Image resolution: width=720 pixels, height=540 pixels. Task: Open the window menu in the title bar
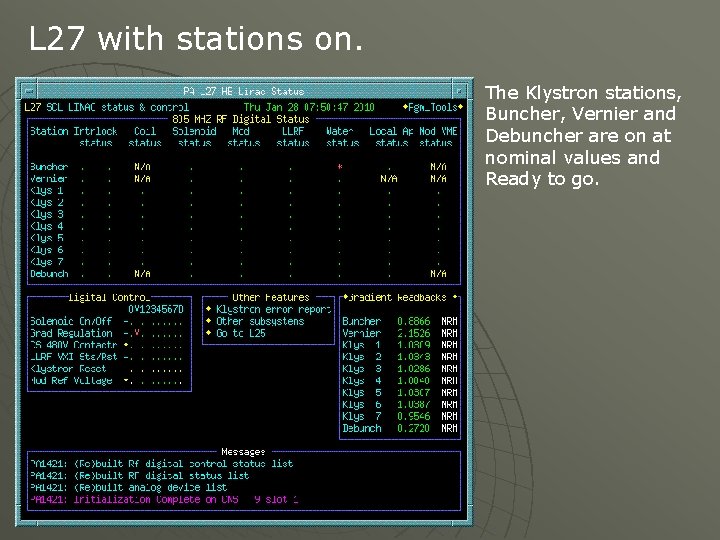click(29, 91)
